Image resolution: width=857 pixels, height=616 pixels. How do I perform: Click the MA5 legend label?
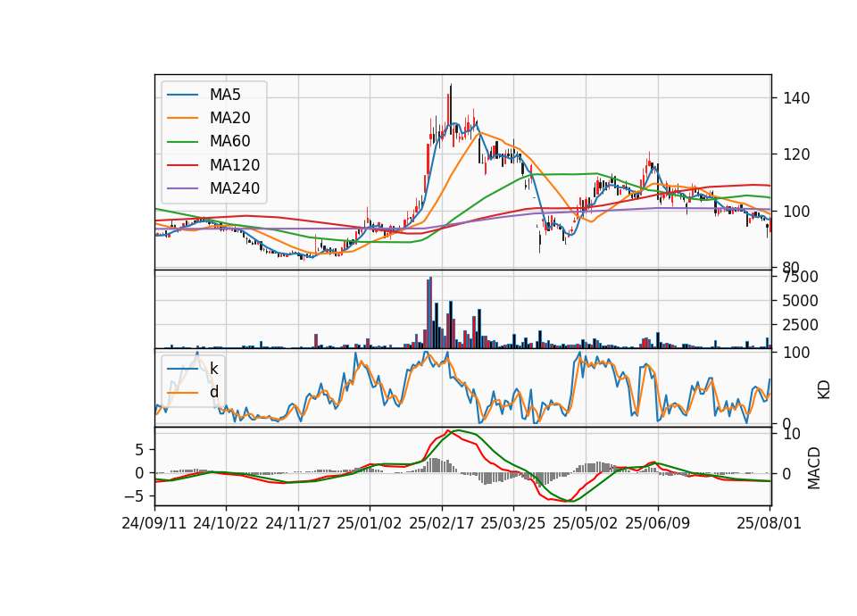tap(225, 95)
